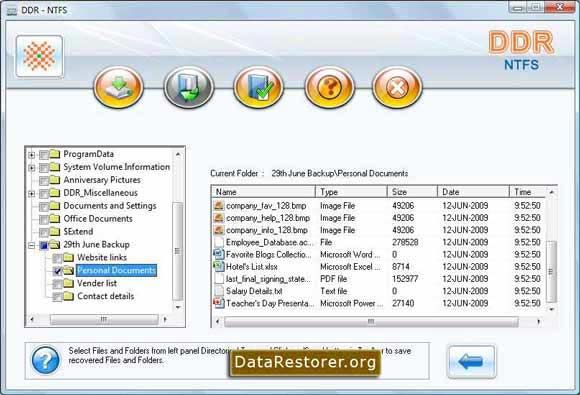Click the orange mesh logo in top-left
The width and height of the screenshot is (580, 395).
click(x=39, y=56)
